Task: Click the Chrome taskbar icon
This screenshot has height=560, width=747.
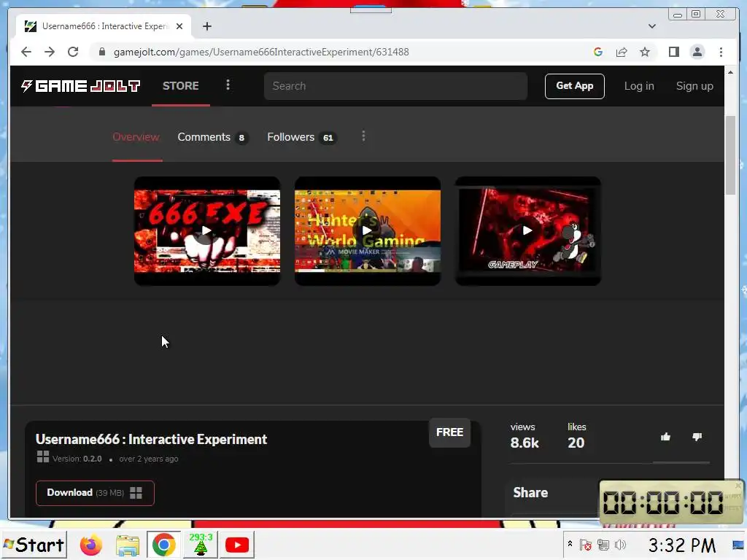Action: pos(163,545)
